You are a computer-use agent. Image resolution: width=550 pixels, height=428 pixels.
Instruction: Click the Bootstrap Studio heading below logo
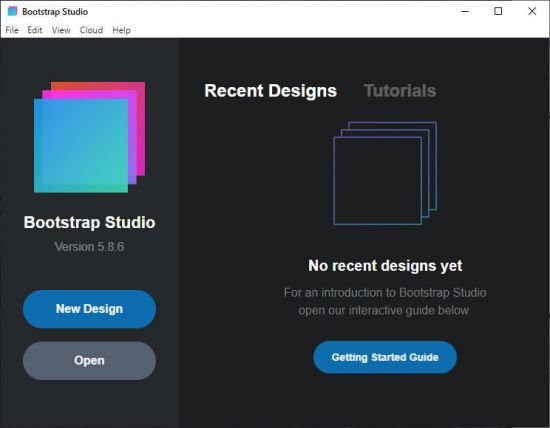89,222
